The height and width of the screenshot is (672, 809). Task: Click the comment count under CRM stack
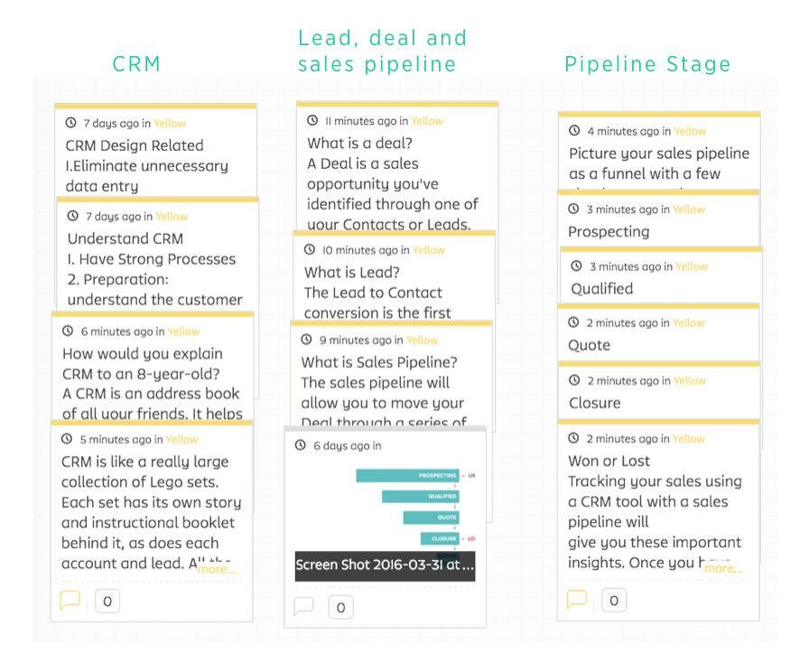point(107,601)
